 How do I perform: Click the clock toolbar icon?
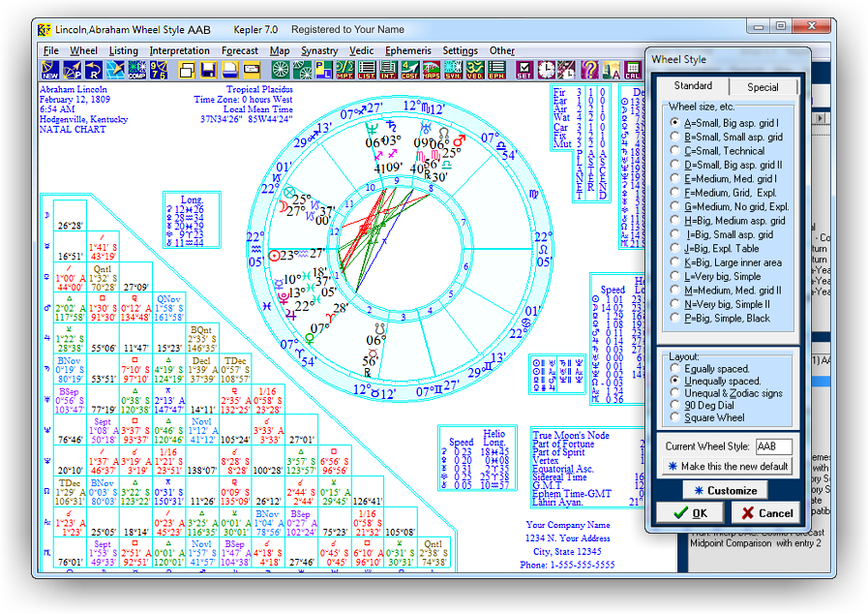[x=546, y=70]
